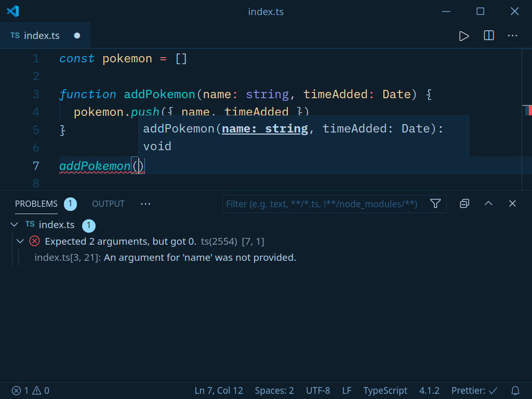Run the file with play button
532x399 pixels.
pos(464,36)
